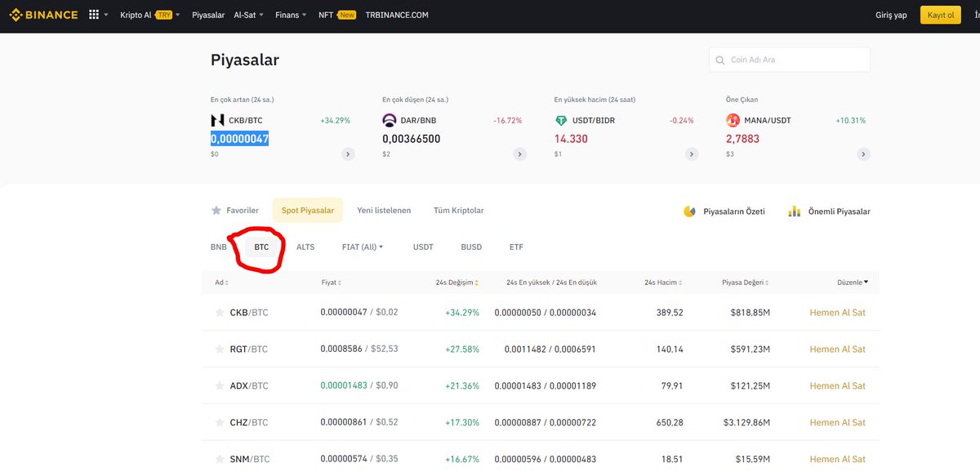Open DAR/BNB card arrow button
Screen dimensions: 980x472
click(x=520, y=154)
